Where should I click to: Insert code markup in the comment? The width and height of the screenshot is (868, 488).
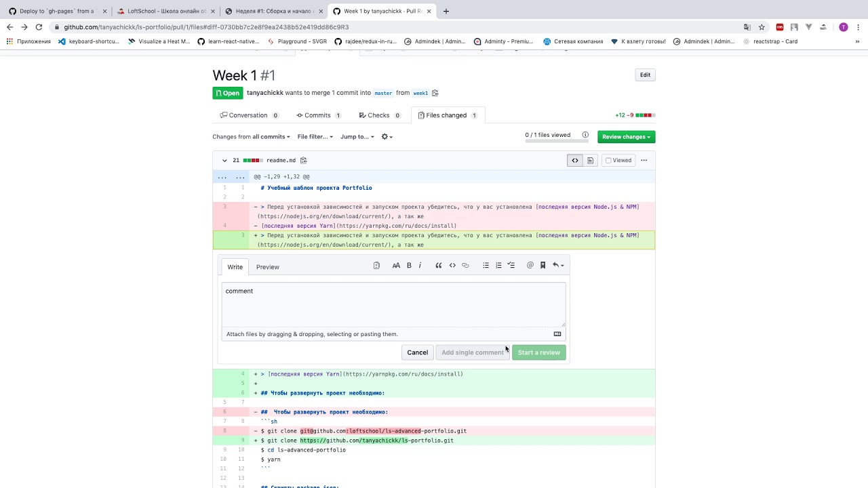(452, 266)
